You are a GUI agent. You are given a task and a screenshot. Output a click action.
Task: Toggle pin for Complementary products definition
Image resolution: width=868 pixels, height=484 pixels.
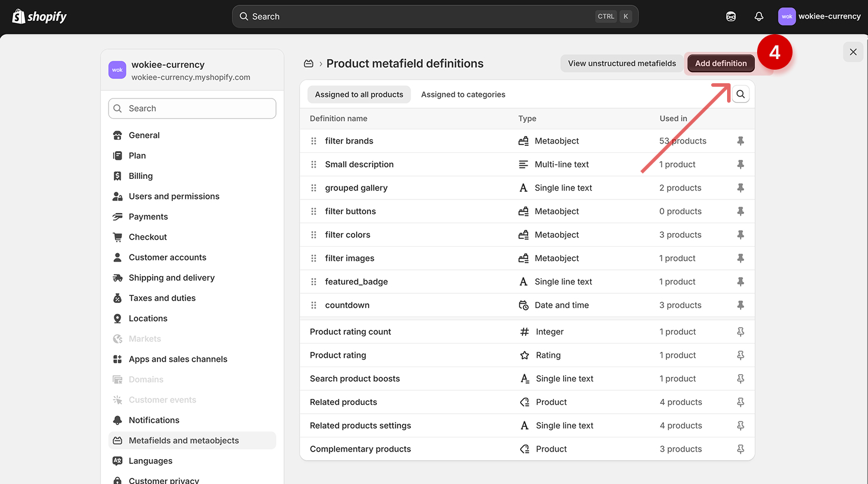click(x=741, y=449)
